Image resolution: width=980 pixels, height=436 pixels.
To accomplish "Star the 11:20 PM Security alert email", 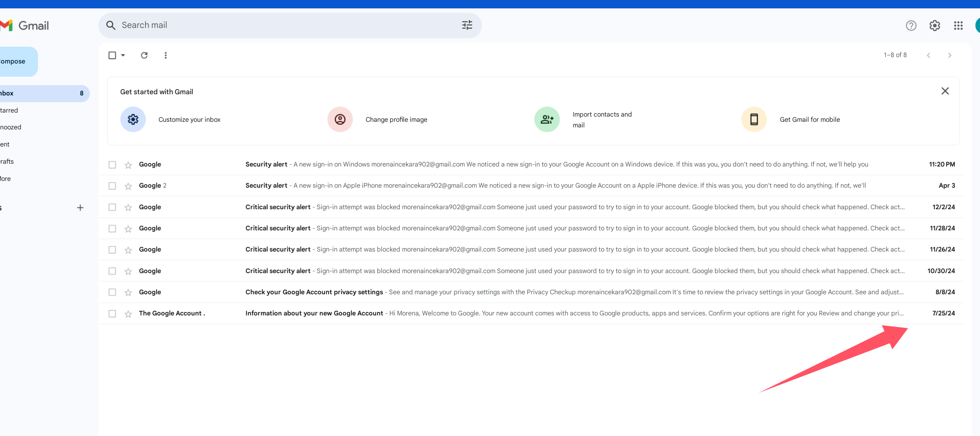I will coord(128,165).
